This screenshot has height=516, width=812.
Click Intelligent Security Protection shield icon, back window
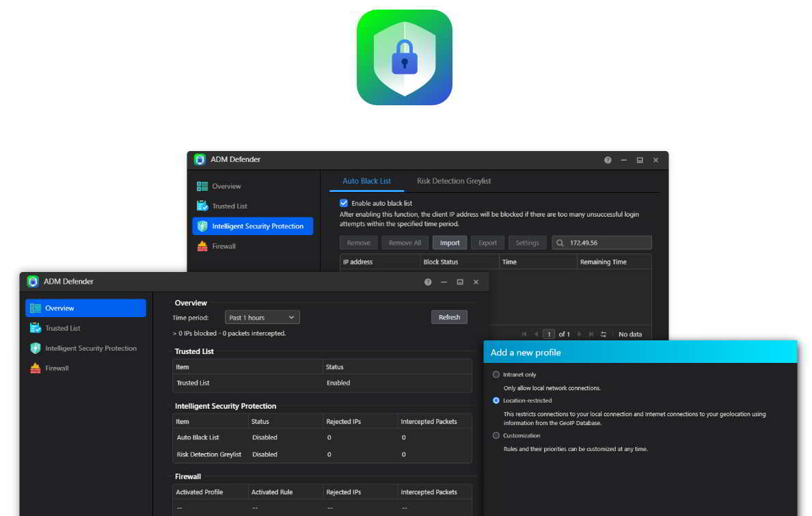click(x=202, y=226)
